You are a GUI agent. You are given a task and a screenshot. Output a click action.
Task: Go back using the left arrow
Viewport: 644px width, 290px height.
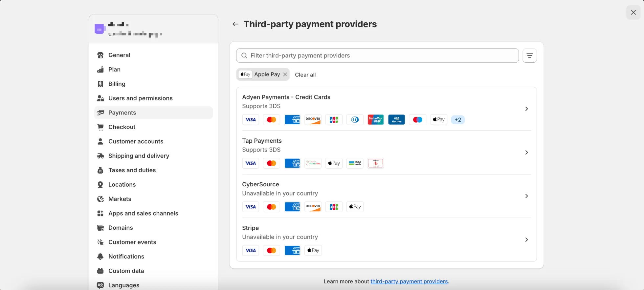(235, 24)
